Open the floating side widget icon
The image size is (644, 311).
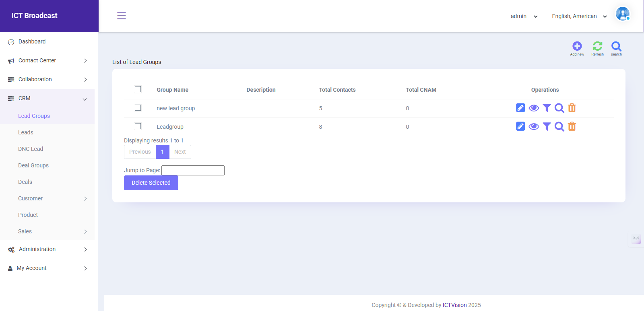(x=636, y=239)
